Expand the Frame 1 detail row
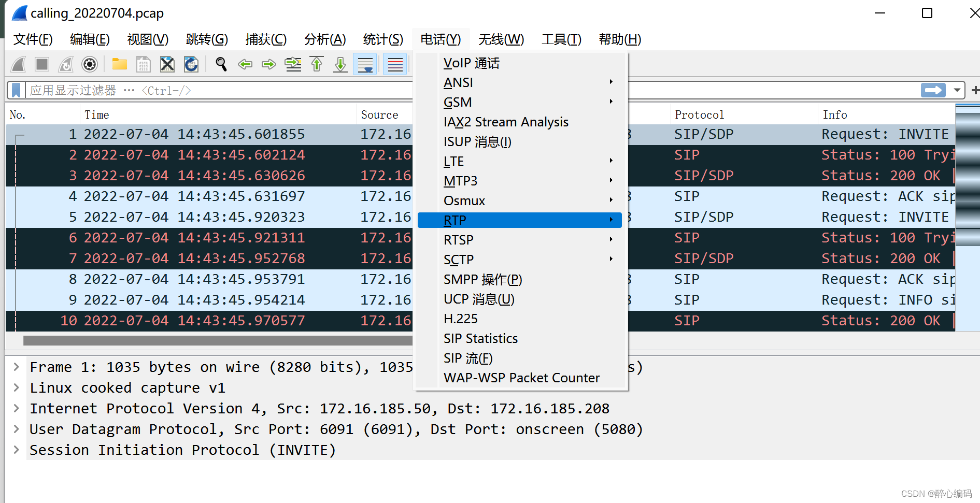 pyautogui.click(x=17, y=367)
